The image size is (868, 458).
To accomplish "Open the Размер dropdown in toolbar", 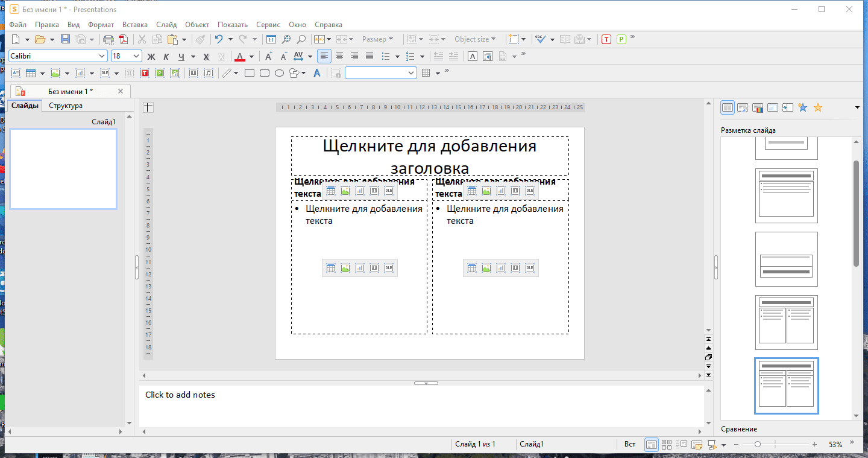I will (377, 39).
